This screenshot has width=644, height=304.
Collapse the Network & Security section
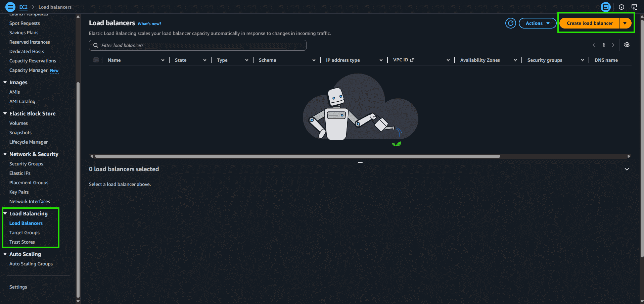pyautogui.click(x=5, y=154)
